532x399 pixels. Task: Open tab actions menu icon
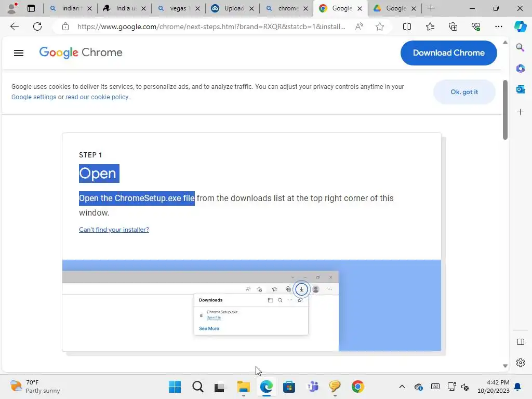coord(31,8)
